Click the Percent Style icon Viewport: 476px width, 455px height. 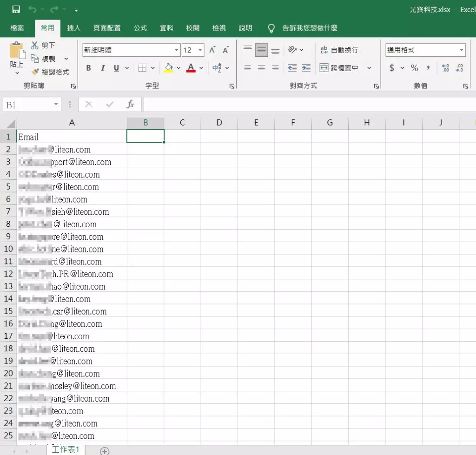[x=414, y=68]
